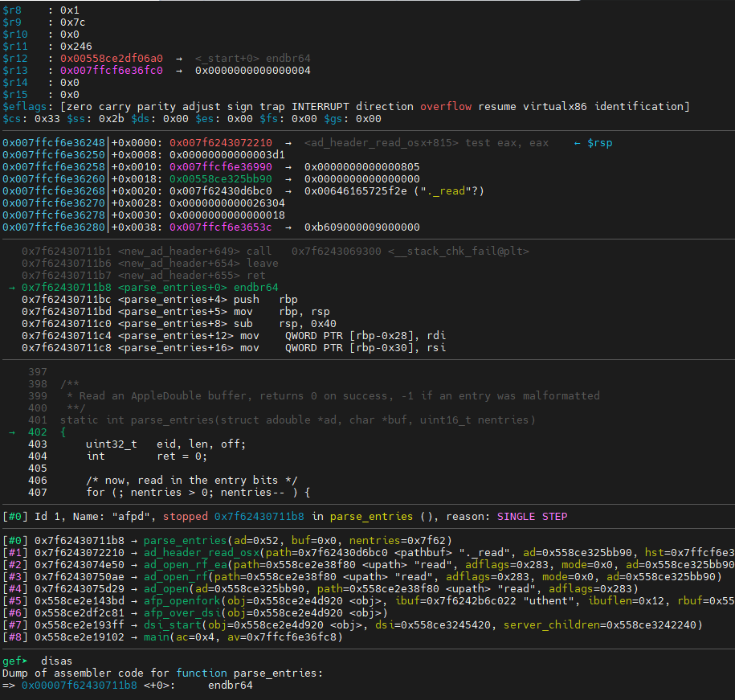This screenshot has width=735, height=700.
Task: Select the red overflow flag
Action: (x=446, y=107)
